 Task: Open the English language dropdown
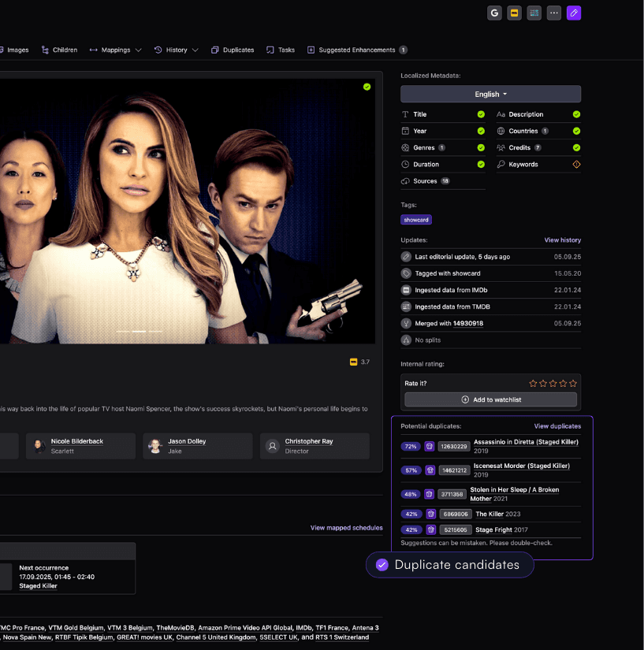490,94
